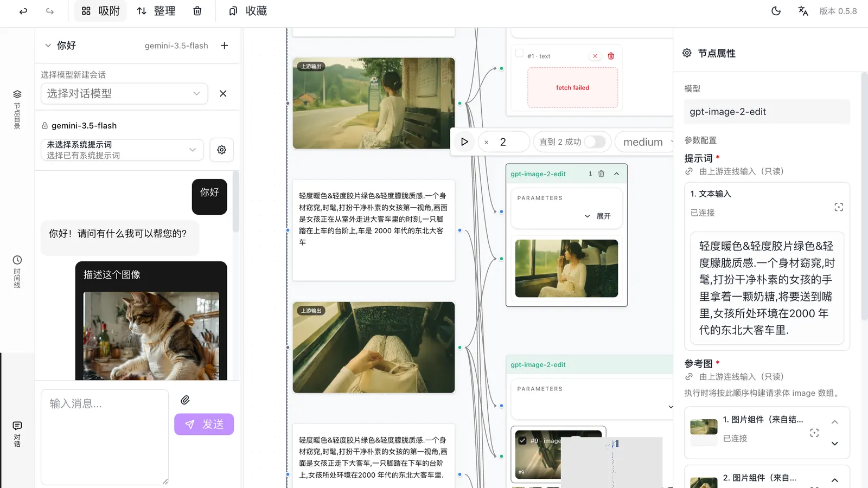The height and width of the screenshot is (488, 868).
Task: Click the run play button
Action: pos(464,142)
